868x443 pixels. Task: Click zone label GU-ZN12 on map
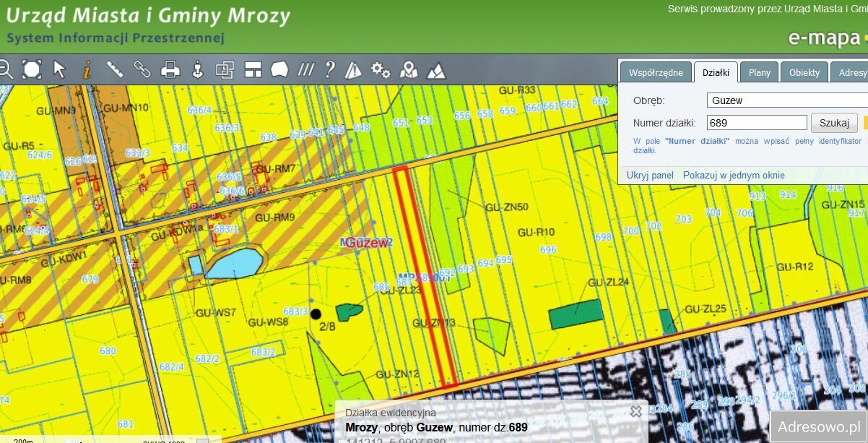[x=398, y=374]
